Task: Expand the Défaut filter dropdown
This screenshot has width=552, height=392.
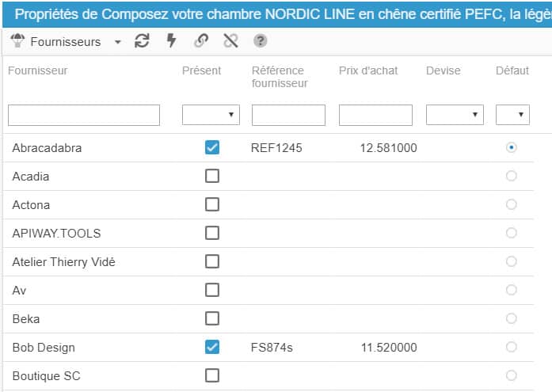Action: point(512,115)
